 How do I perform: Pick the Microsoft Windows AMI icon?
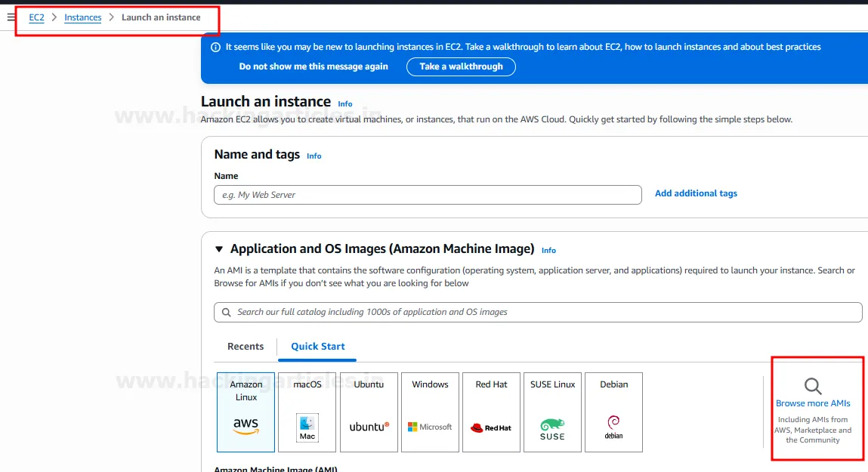[429, 427]
